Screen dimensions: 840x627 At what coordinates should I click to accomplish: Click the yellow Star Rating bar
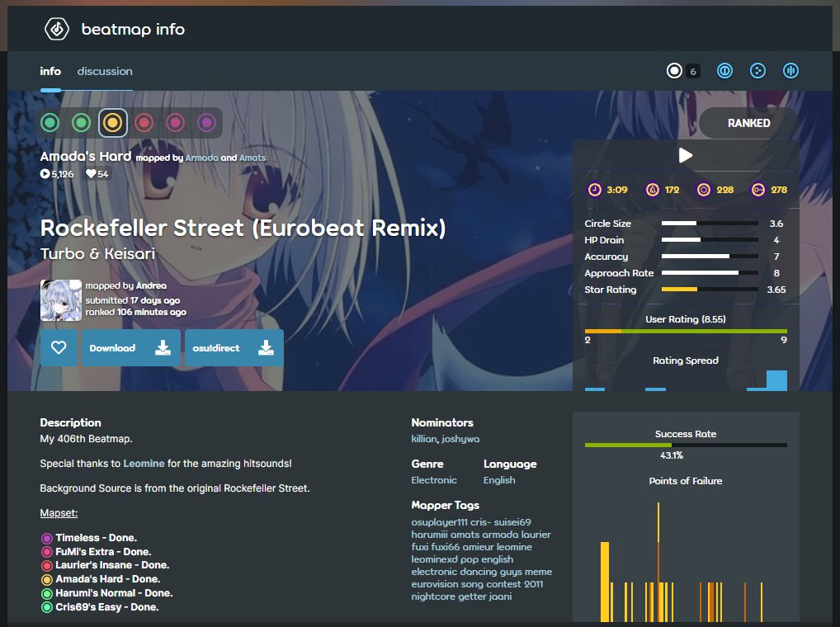(x=710, y=290)
